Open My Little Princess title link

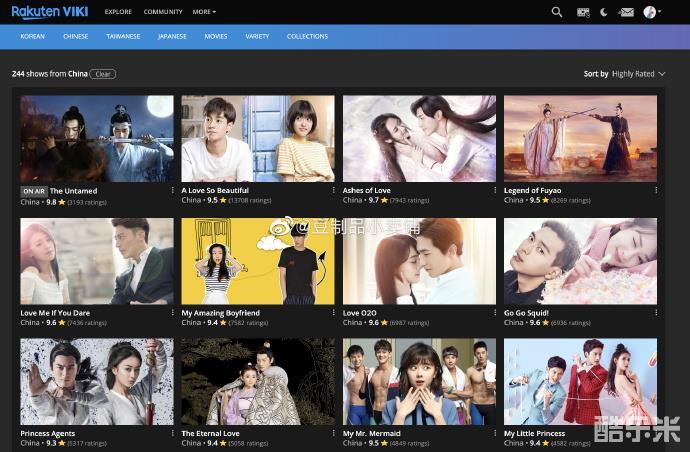tap(534, 434)
